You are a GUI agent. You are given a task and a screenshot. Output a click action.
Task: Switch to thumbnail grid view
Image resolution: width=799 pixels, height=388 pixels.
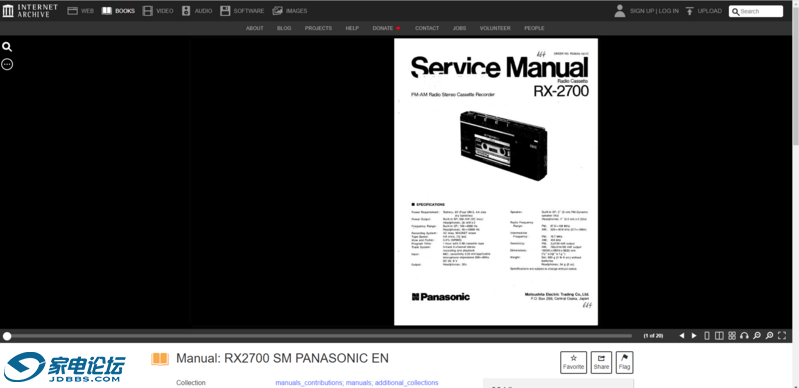732,335
